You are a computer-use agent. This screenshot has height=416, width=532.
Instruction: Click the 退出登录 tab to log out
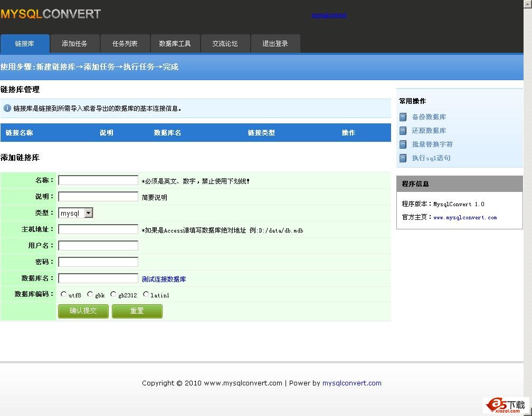tap(275, 44)
